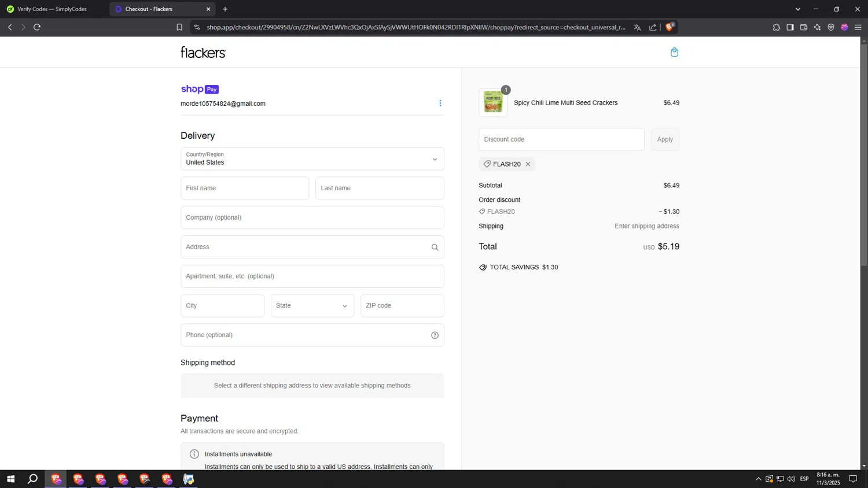
Task: Click the ESP language indicator
Action: click(x=804, y=479)
